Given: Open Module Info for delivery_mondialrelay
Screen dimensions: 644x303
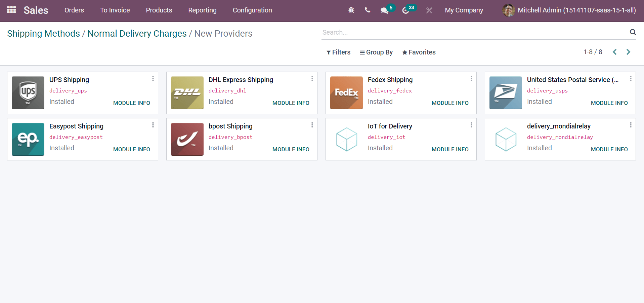Looking at the screenshot, I should point(609,149).
